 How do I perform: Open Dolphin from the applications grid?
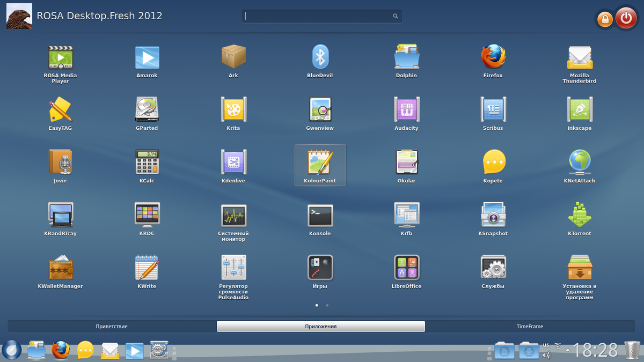(x=406, y=61)
